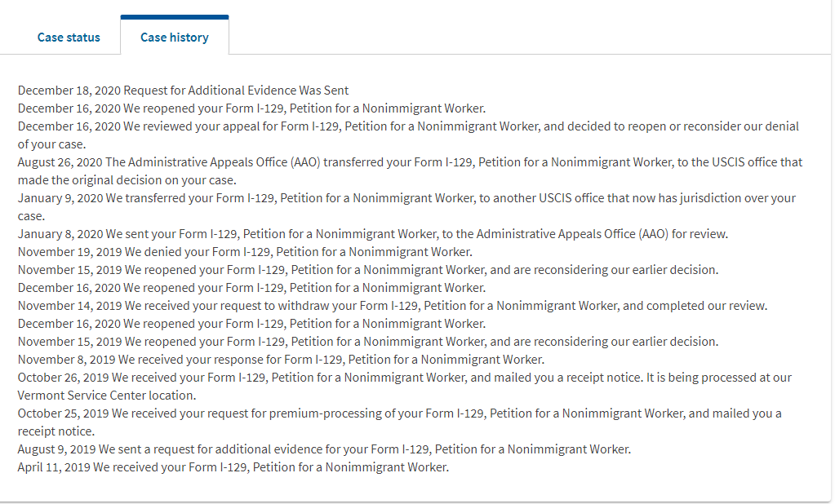Click the January 9, 2020 transferred to another office entry
Viewport: 835px width, 504px height.
(406, 207)
